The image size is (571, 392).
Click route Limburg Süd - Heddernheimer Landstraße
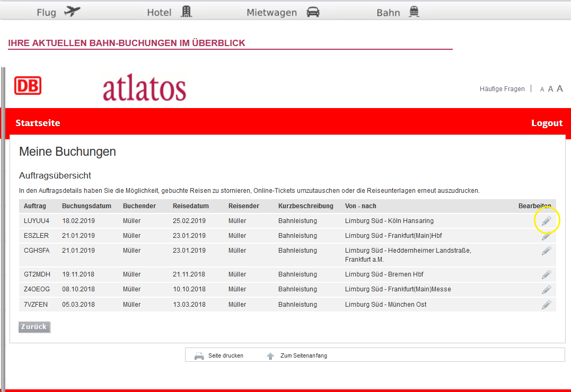click(x=408, y=255)
